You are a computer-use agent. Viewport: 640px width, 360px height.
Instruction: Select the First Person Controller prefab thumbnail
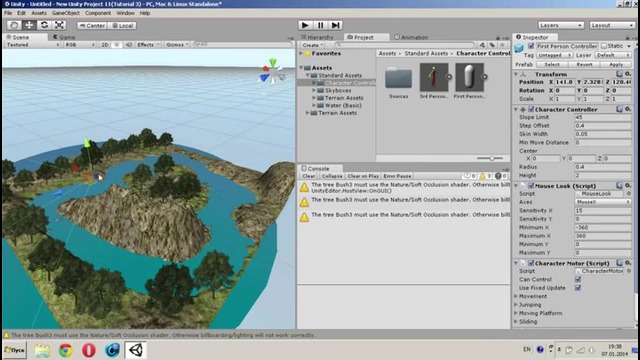(x=469, y=77)
